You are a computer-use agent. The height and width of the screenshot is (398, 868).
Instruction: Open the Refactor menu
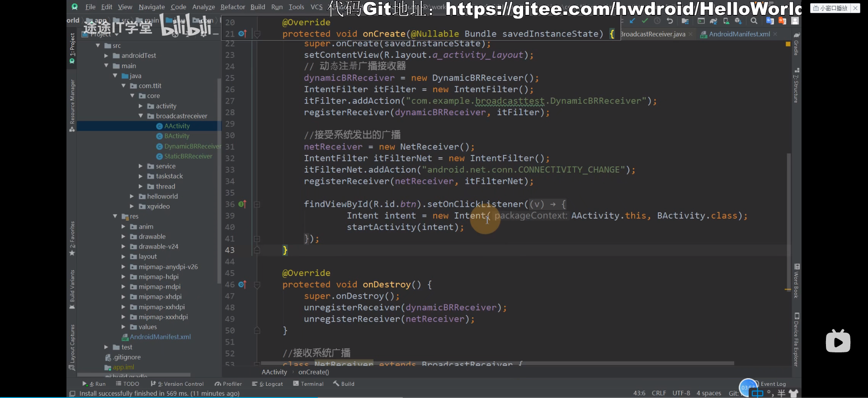click(233, 7)
